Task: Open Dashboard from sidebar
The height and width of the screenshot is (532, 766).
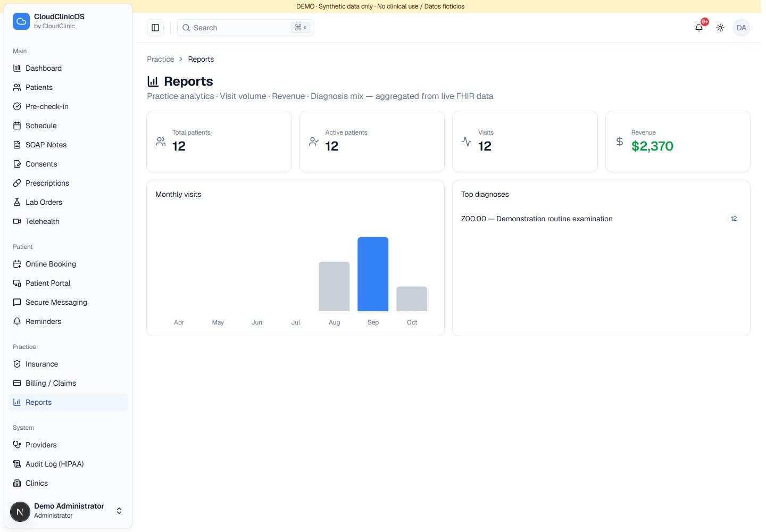Action: 68,68
